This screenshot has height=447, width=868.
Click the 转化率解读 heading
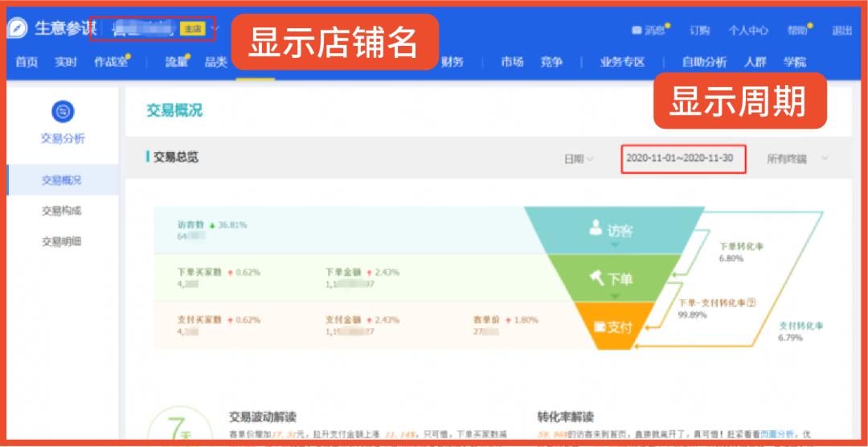coord(567,416)
